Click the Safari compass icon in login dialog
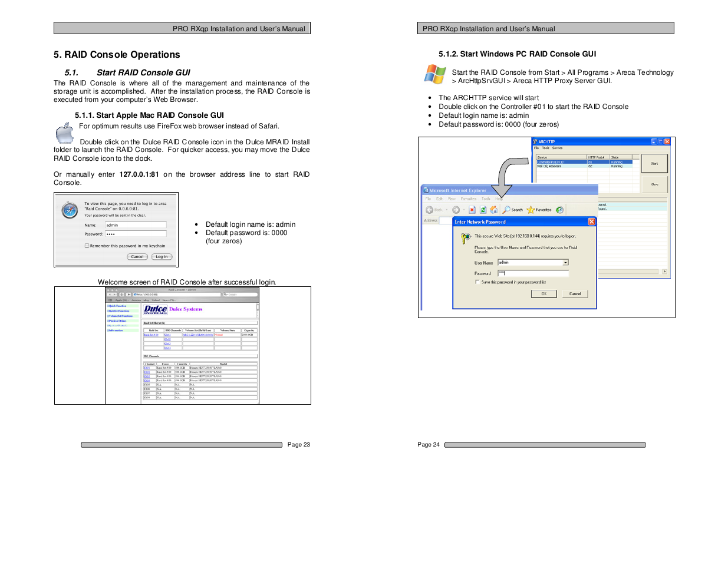This screenshot has width=728, height=562. click(x=70, y=210)
